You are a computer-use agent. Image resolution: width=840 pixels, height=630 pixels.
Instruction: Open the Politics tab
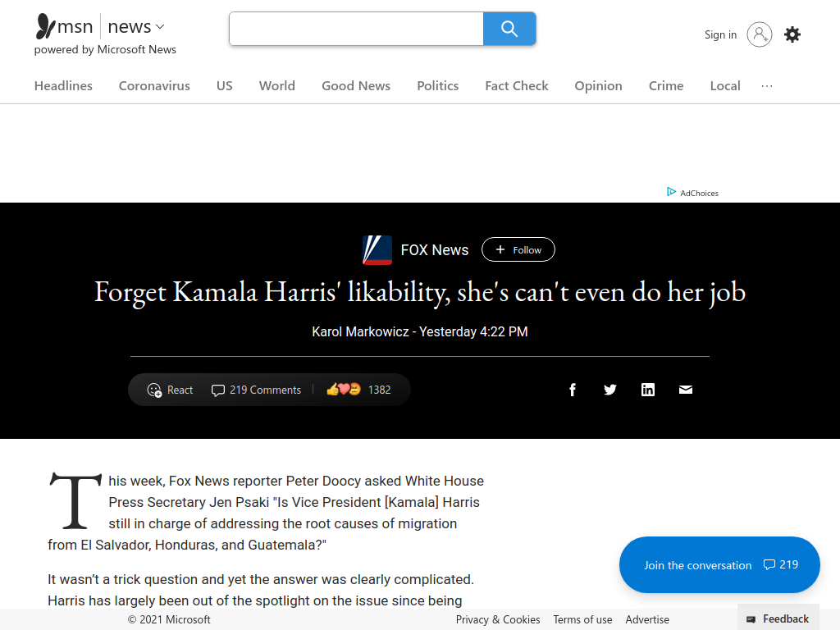(x=438, y=86)
